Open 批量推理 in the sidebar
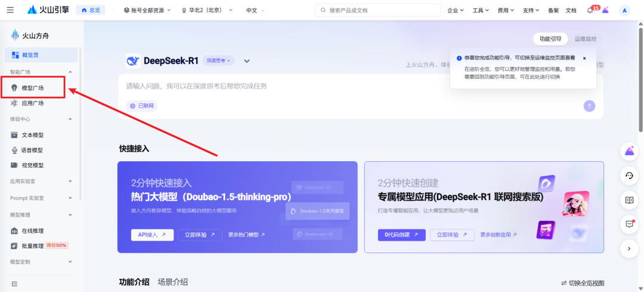 point(33,245)
